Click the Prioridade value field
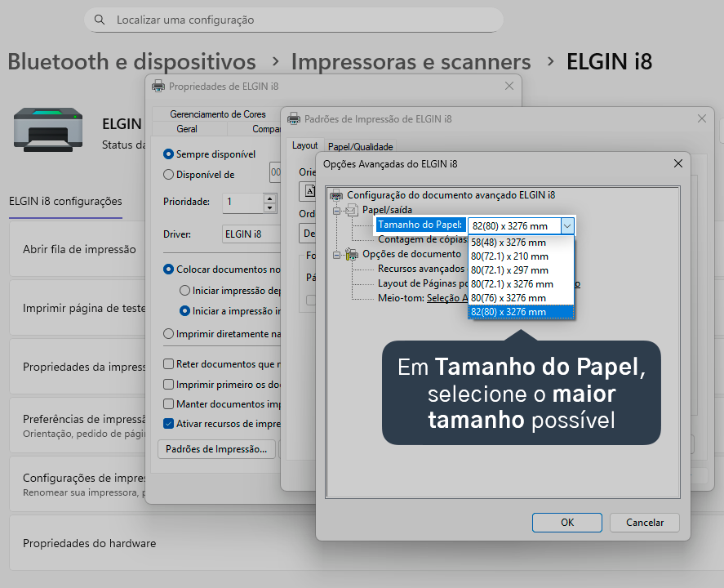Screen dimensions: 724x588 [x=243, y=203]
